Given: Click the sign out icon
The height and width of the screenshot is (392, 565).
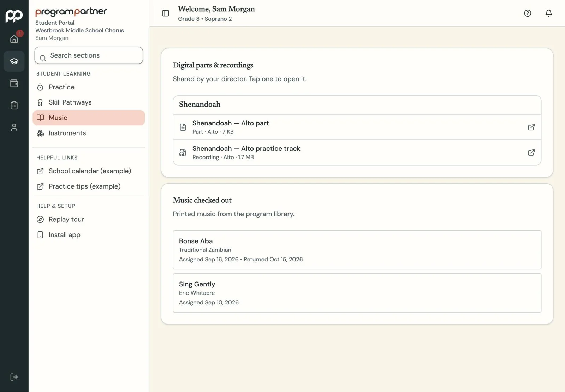Looking at the screenshot, I should [14, 377].
